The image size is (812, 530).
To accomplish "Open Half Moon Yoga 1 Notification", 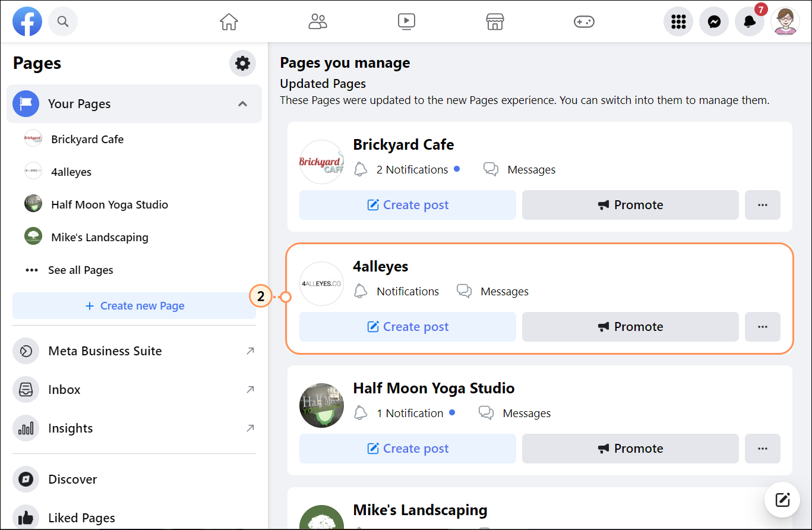I will pyautogui.click(x=410, y=414).
